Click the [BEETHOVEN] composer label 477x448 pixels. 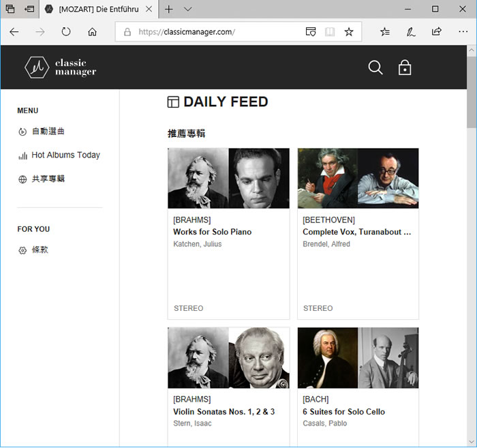pyautogui.click(x=328, y=220)
